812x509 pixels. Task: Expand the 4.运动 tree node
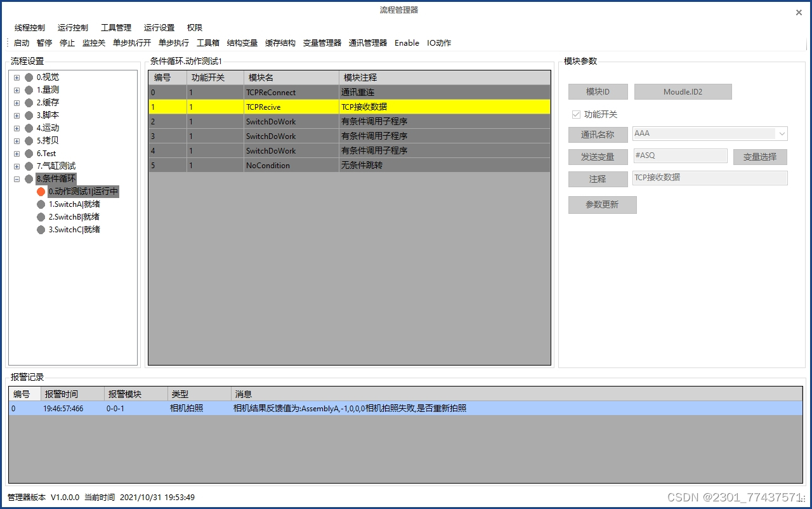pyautogui.click(x=16, y=128)
